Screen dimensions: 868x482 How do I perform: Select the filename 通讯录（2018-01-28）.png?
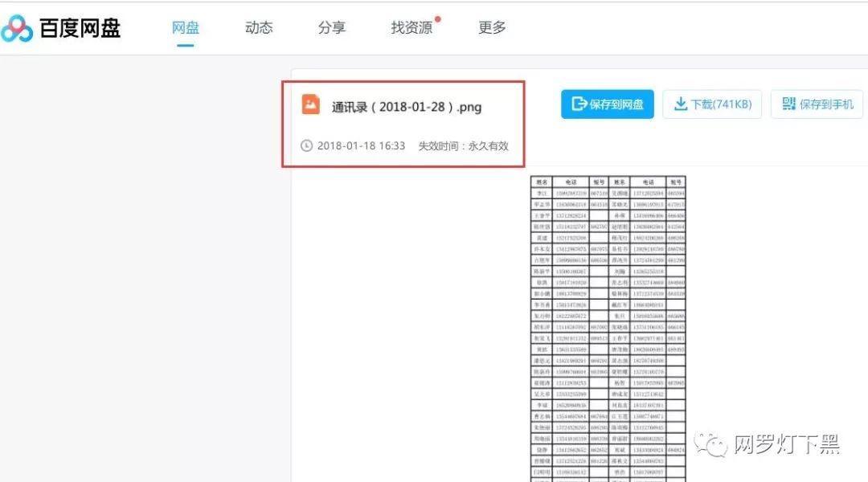point(406,105)
